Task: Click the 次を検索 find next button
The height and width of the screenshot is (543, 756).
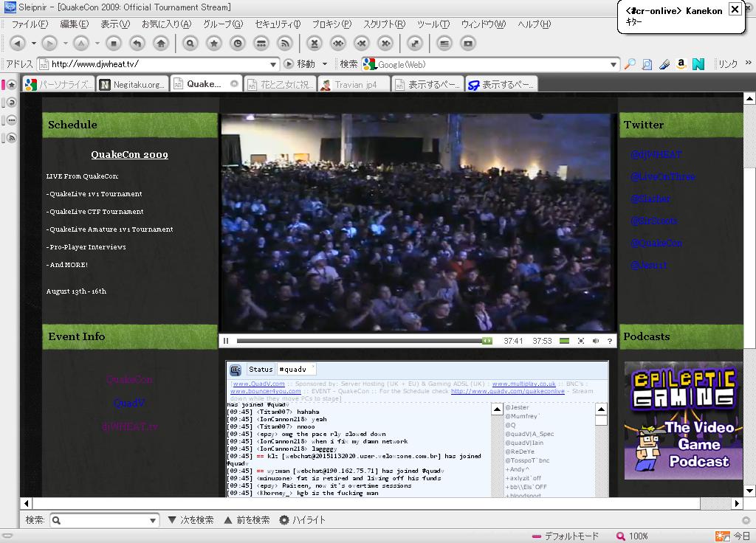Action: [190, 520]
